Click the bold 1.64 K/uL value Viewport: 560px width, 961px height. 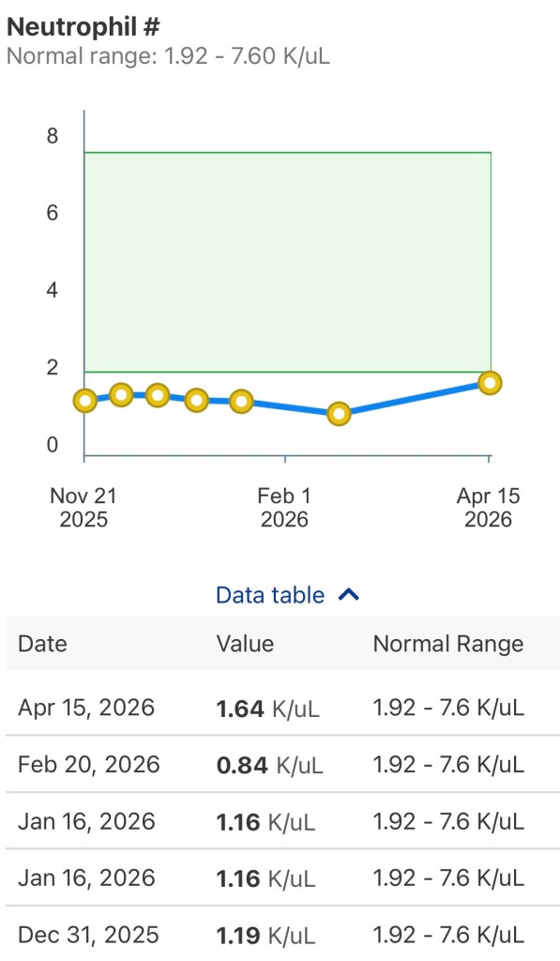point(239,708)
